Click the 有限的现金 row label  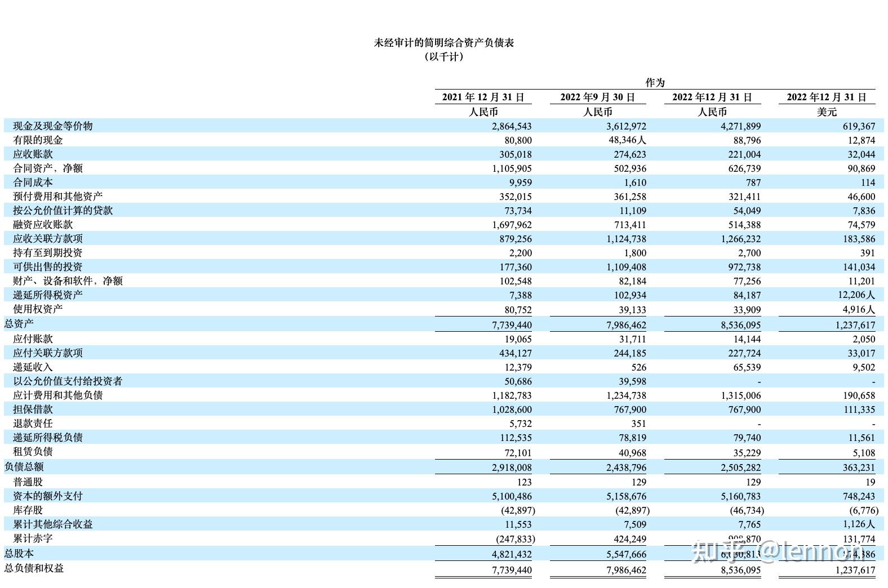coord(38,140)
